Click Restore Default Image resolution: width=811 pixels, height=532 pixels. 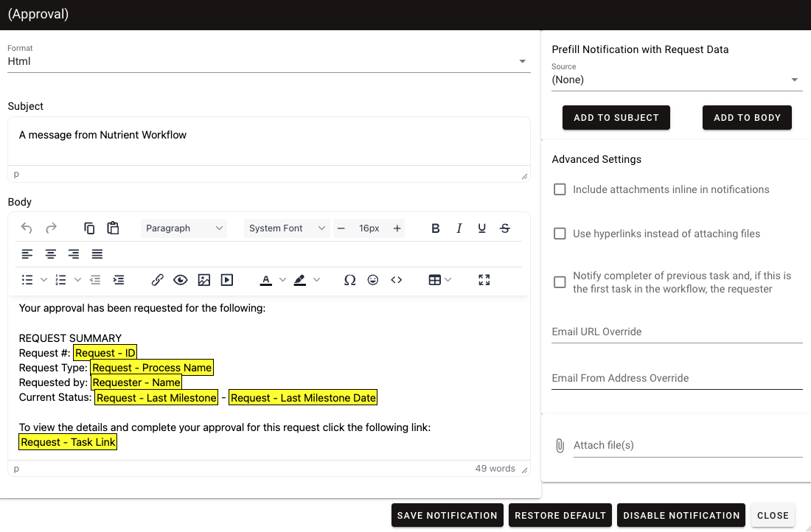tap(559, 515)
